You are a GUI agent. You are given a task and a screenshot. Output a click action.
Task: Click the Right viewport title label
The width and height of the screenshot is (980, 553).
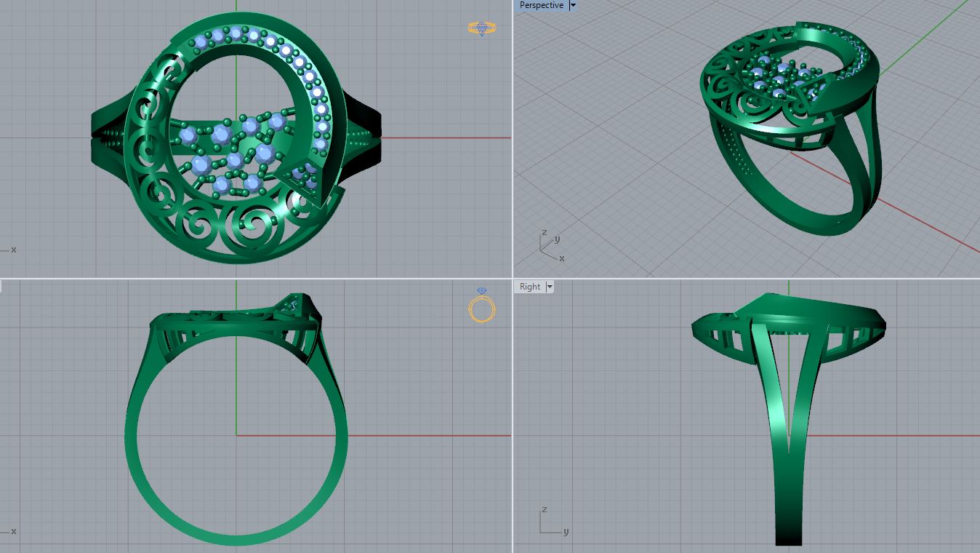pos(530,287)
